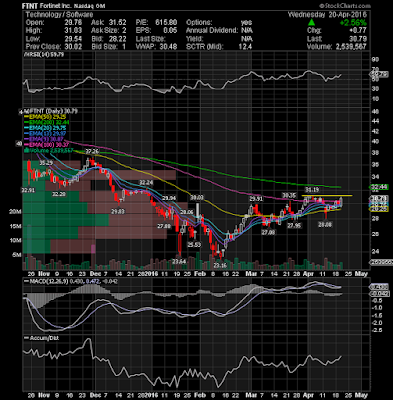Screen dimensions: 393x400
Task: Select the 28.08 April low label
Action: (x=325, y=225)
